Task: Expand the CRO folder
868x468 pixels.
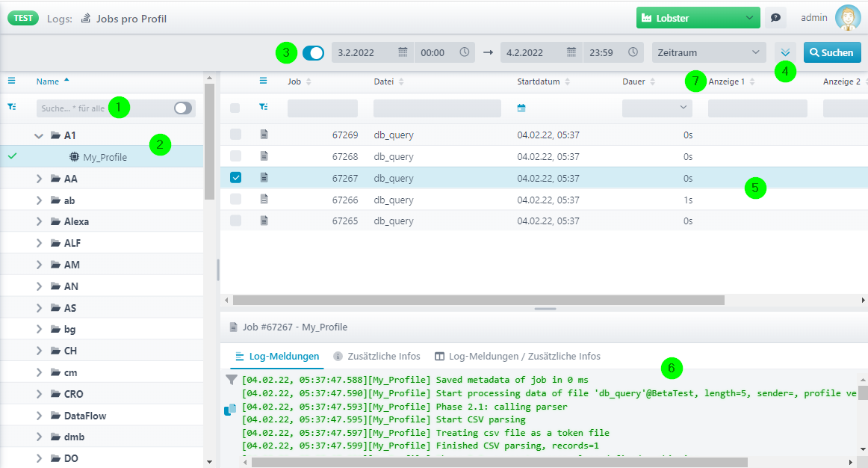Action: click(x=39, y=394)
